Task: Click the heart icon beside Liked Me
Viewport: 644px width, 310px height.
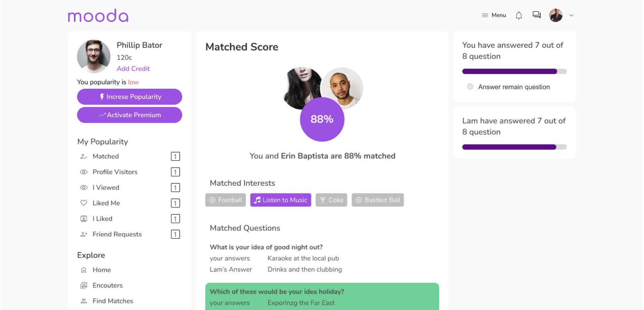Action: (84, 203)
